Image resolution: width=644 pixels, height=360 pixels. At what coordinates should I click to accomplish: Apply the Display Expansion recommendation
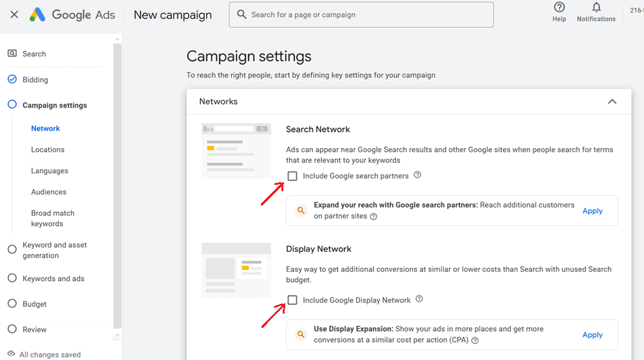tap(592, 335)
